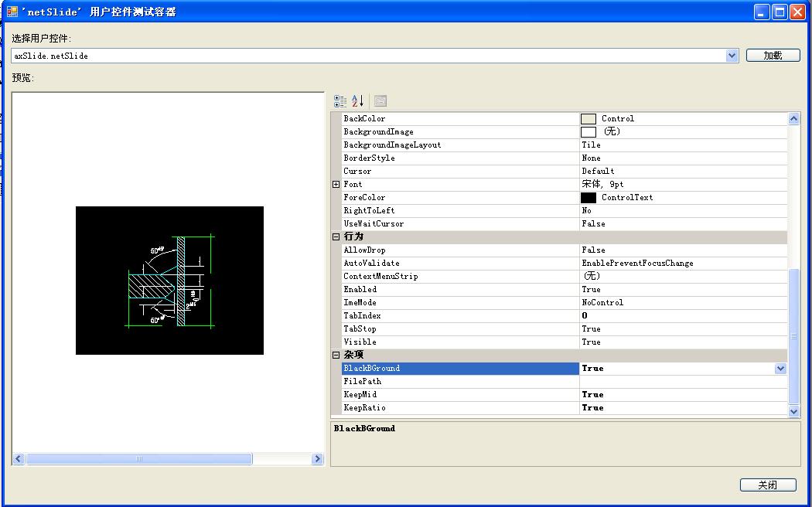Select the Enabled property row
Screen dimensions: 812x507
[x=564, y=289]
